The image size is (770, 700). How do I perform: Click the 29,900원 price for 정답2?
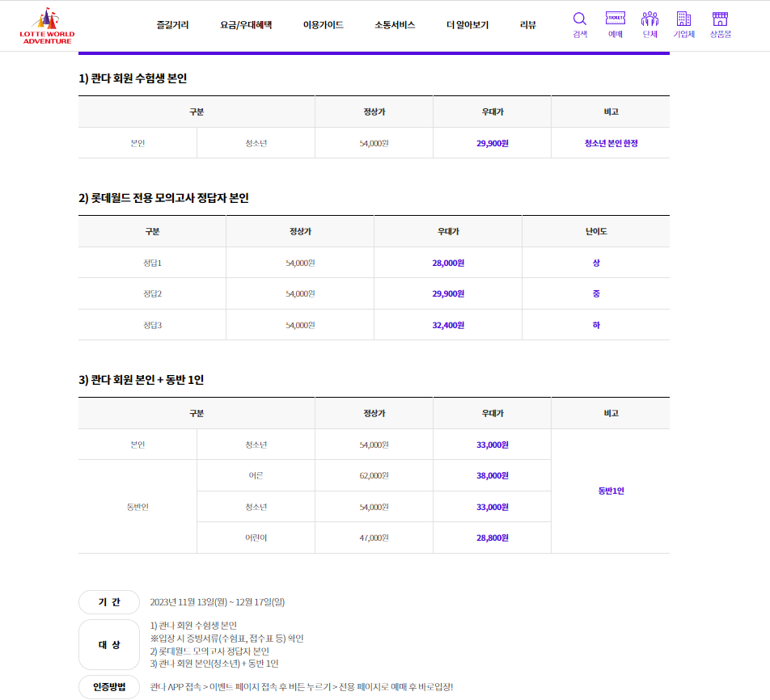pos(448,294)
